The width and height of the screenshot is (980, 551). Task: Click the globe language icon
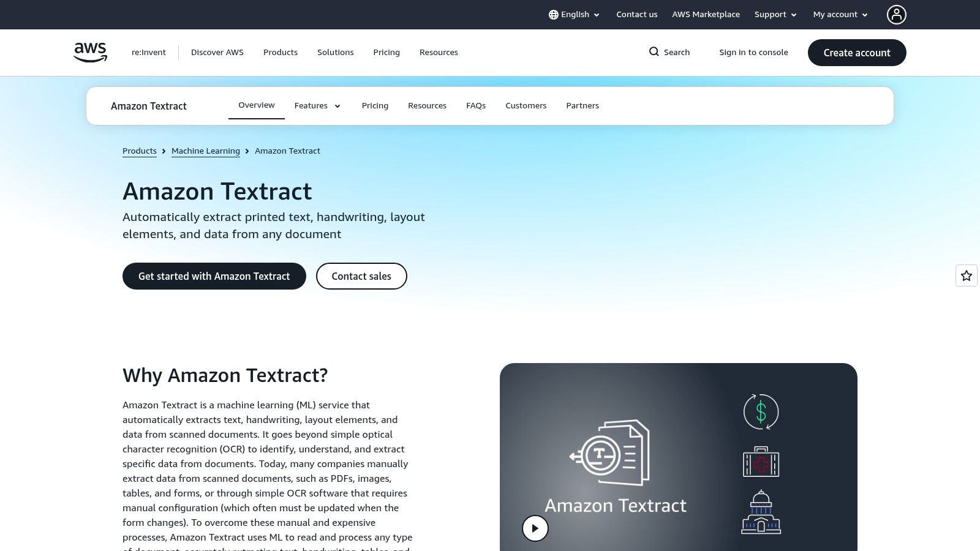click(554, 15)
